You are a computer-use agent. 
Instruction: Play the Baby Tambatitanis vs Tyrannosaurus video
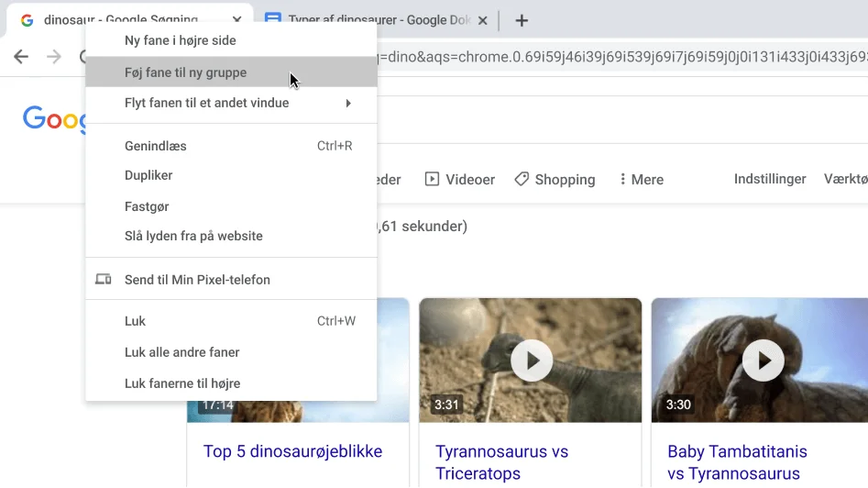764,360
